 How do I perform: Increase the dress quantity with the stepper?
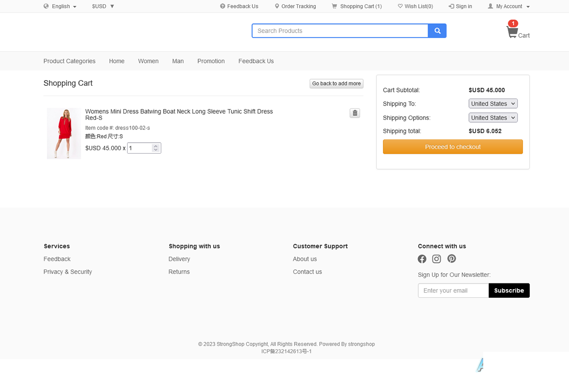coord(156,146)
